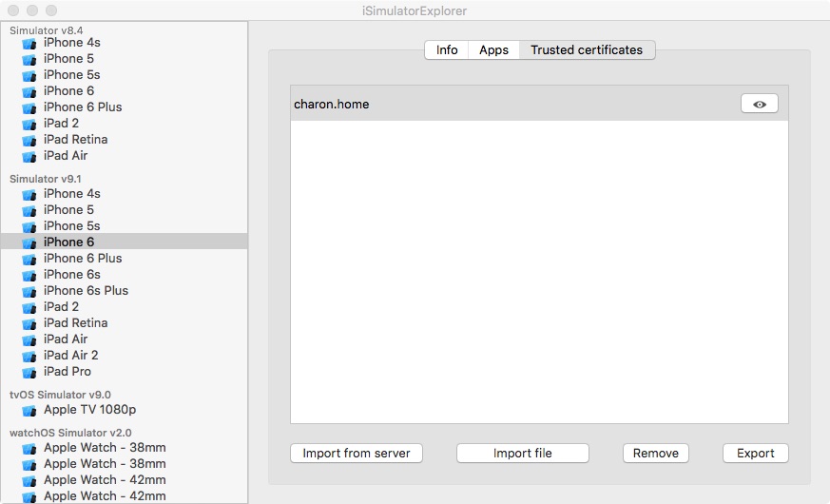Click the icon beside iPad 2 under Simulator v8.4
Viewport: 830px width, 504px height.
click(29, 125)
